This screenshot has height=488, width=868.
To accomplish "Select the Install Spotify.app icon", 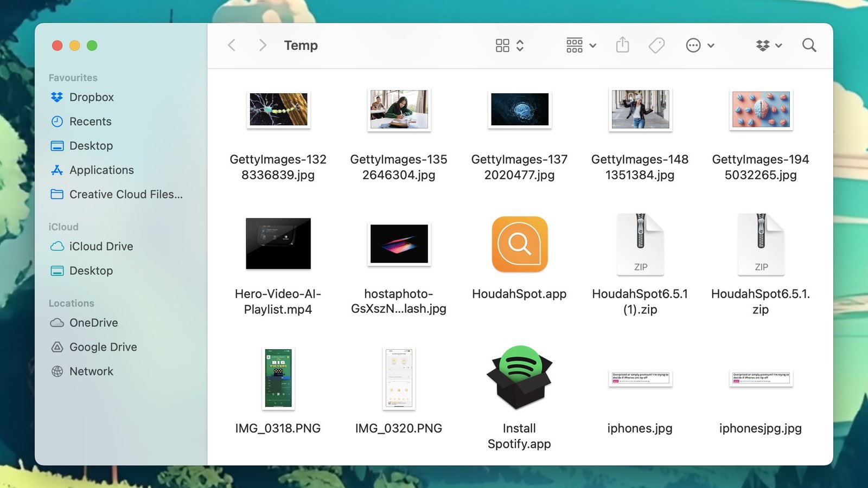I will tap(520, 377).
